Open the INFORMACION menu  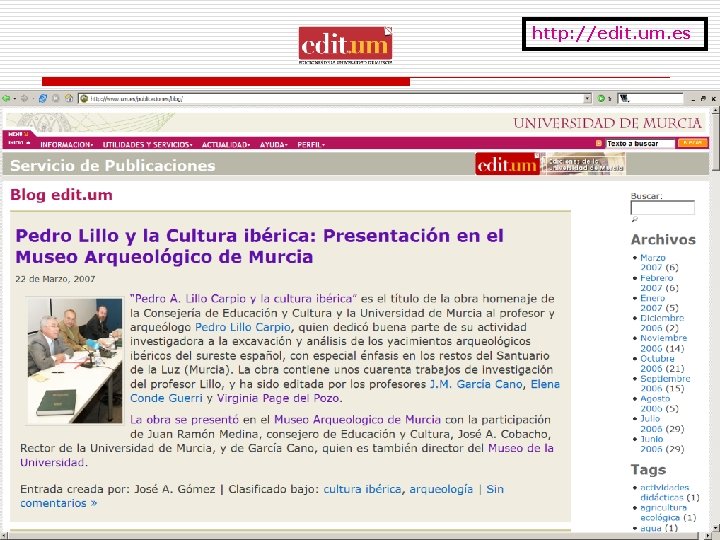click(x=66, y=145)
